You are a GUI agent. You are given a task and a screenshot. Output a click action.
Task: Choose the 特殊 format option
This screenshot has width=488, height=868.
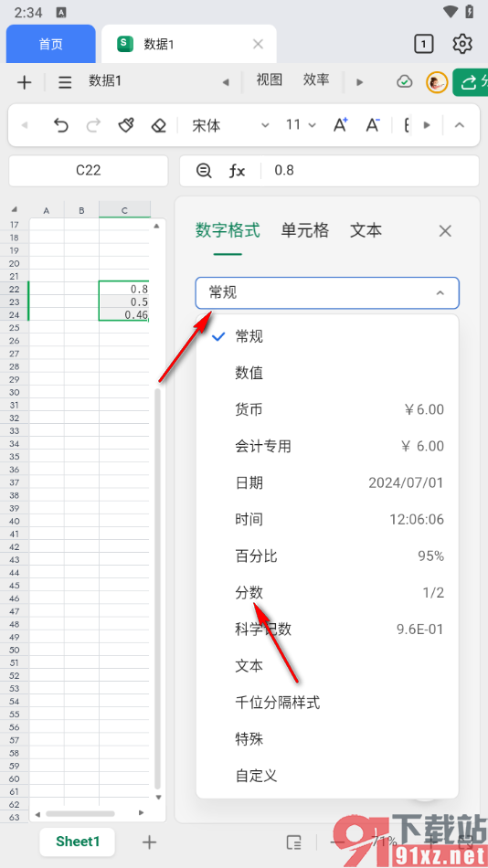[x=327, y=739]
